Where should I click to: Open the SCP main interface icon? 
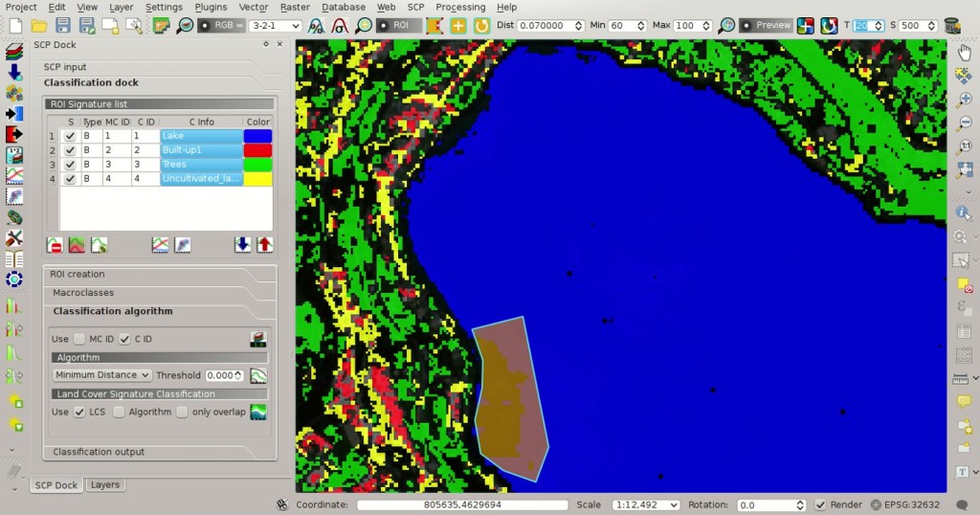(161, 26)
